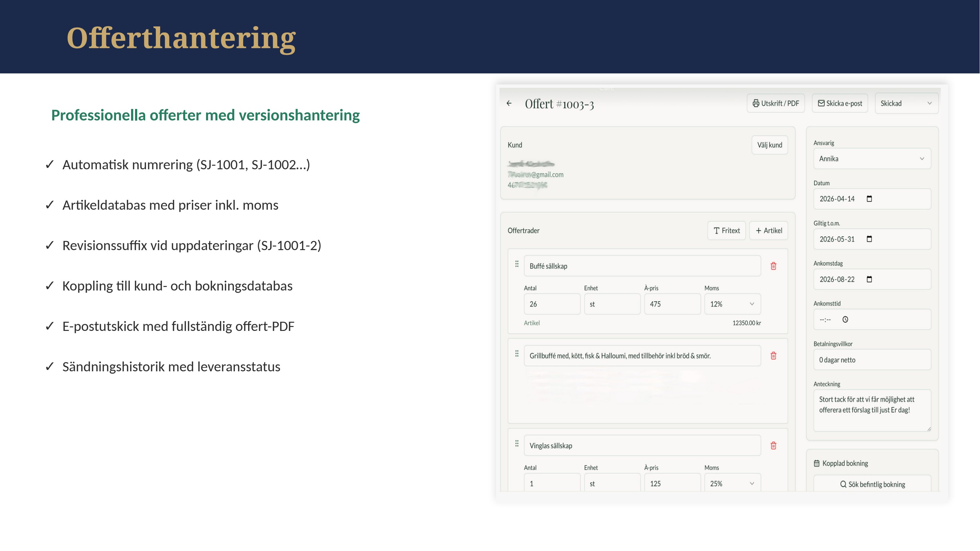Open the 25% Moms dropdown
The width and height of the screenshot is (980, 551).
[733, 483]
